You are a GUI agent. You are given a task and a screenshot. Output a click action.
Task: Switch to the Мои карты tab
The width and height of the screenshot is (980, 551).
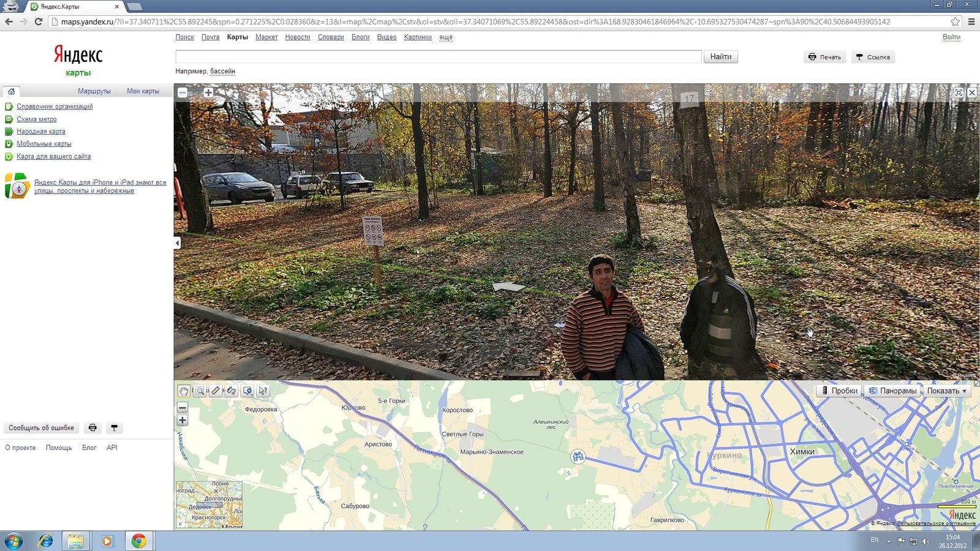coord(143,91)
